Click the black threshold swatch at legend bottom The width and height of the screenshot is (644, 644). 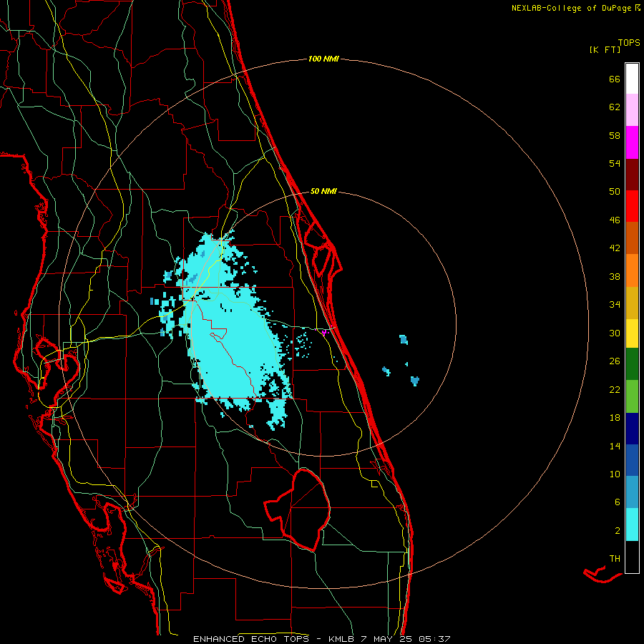pos(632,557)
